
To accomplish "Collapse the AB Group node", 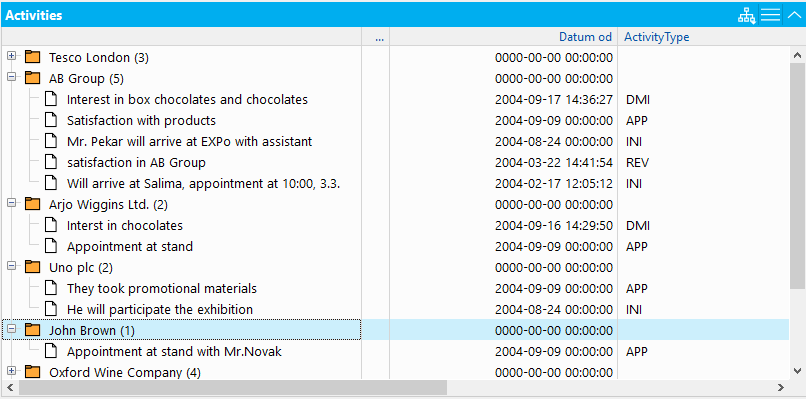I will coord(12,77).
